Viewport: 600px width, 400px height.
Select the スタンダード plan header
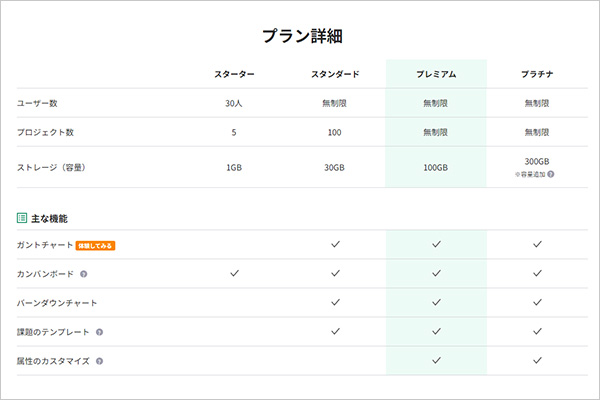coord(335,74)
